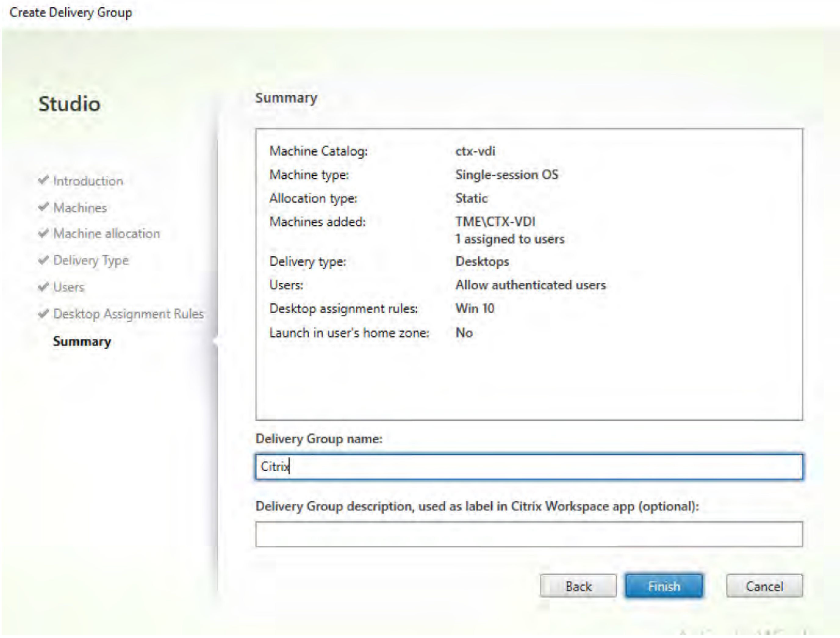Click the checkmark beside Machine allocation
The width and height of the screenshot is (840, 638).
44,234
